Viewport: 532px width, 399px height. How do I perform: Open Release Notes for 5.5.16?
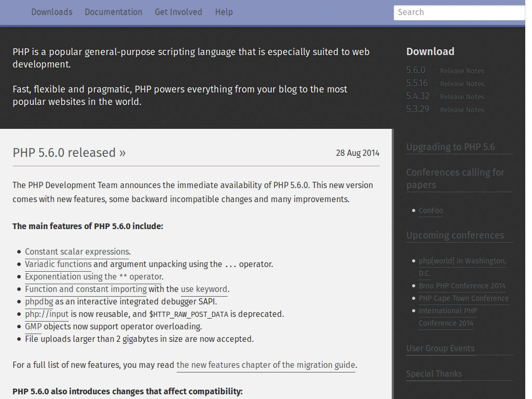tap(462, 84)
